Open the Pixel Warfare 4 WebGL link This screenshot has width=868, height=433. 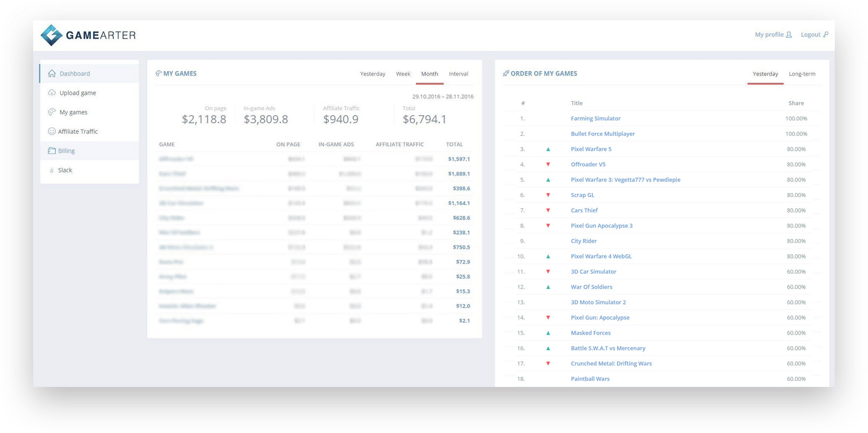[x=601, y=256]
